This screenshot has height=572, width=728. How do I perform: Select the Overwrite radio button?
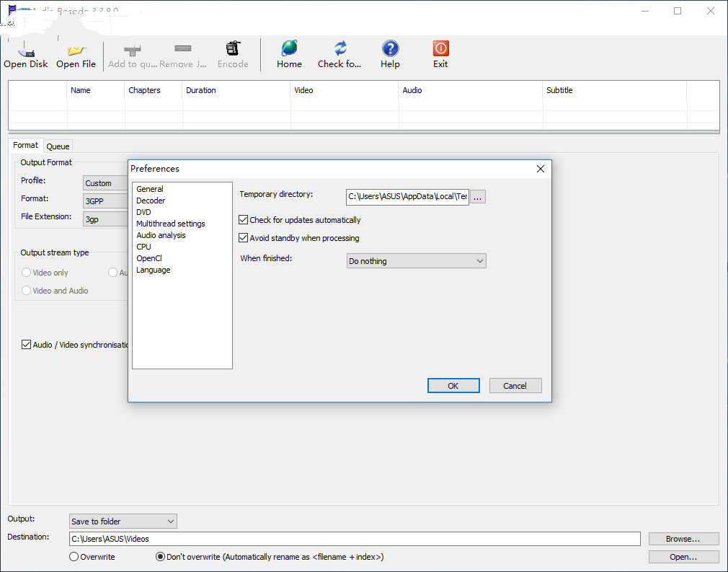click(x=74, y=557)
